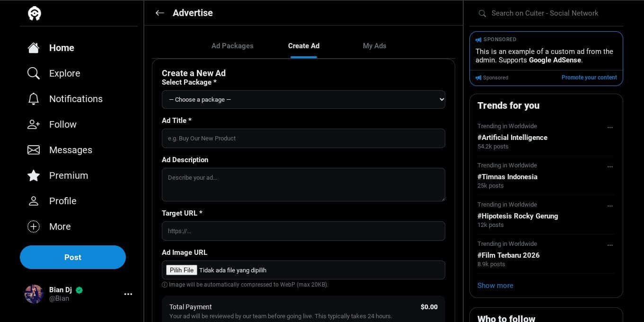Click the Pilih File upload button
Viewport: 644px width, 322px height.
pyautogui.click(x=182, y=270)
